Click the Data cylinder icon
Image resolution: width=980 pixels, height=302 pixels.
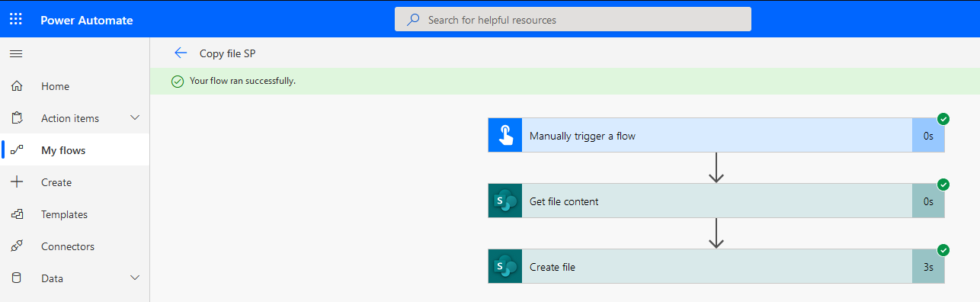coord(17,278)
